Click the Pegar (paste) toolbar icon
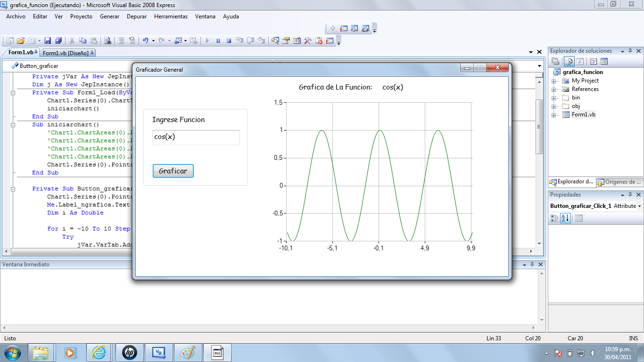This screenshot has height=362, width=644. (x=94, y=41)
